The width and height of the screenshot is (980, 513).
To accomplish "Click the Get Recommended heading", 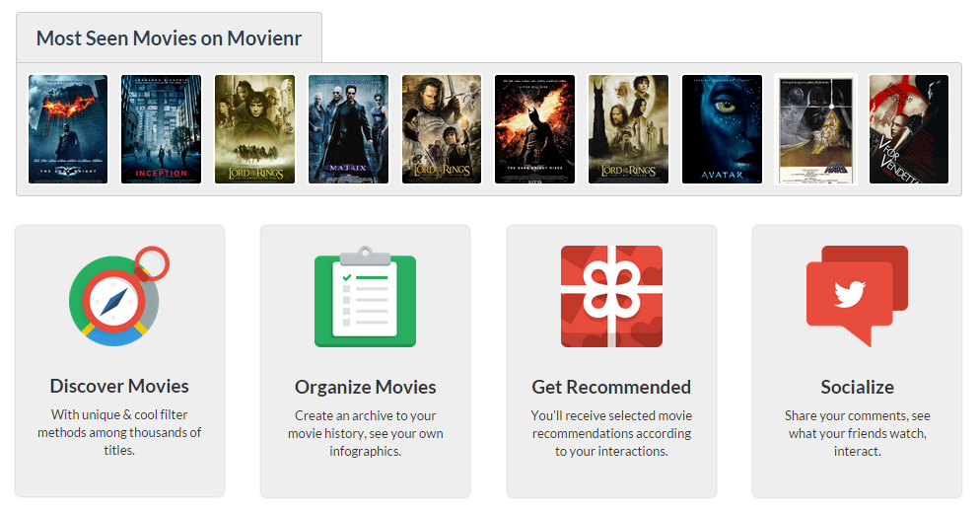I will 611,387.
